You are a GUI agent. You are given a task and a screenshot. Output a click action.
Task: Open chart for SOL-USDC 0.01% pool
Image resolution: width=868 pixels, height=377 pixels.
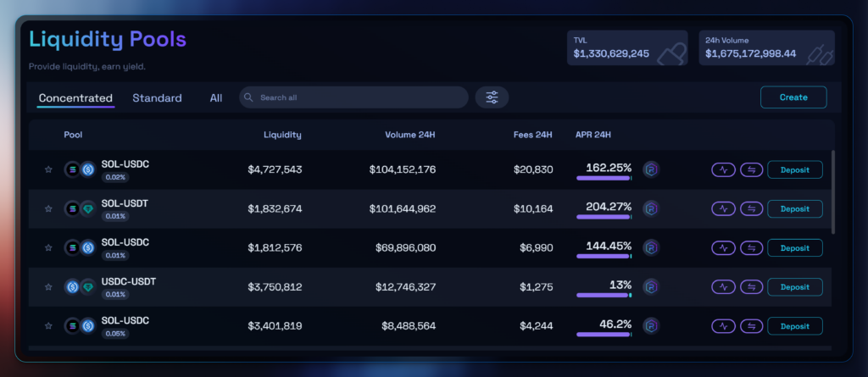(x=723, y=248)
